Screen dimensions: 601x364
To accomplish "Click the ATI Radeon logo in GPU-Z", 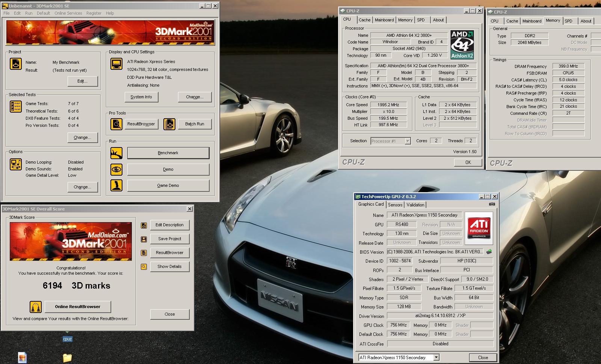I will click(479, 228).
